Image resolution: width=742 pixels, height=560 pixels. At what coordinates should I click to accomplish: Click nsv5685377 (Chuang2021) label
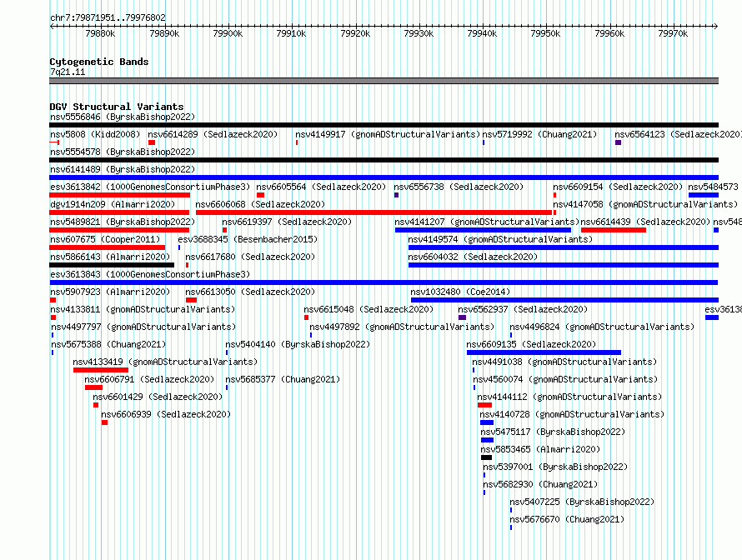[x=283, y=379]
